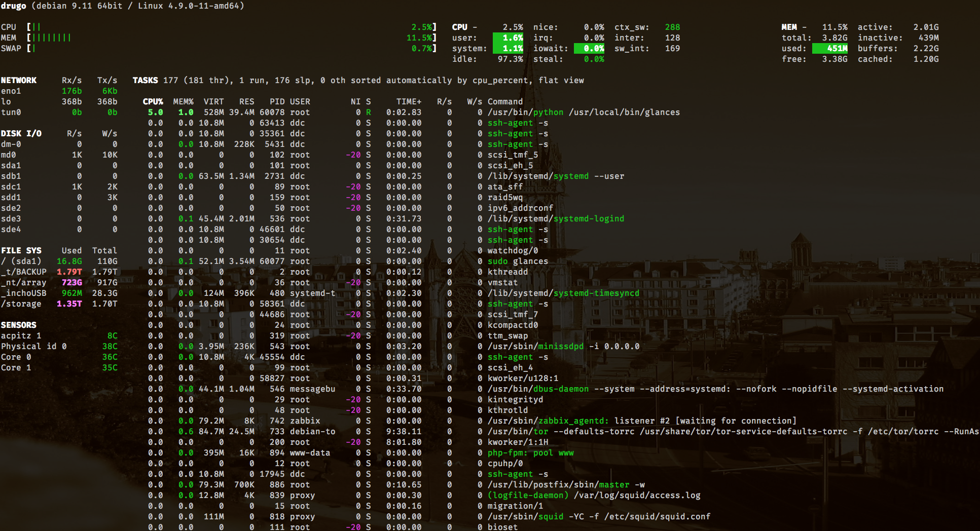Screen dimensions: 980x531
Task: Click the Command column header
Action: pyautogui.click(x=505, y=101)
